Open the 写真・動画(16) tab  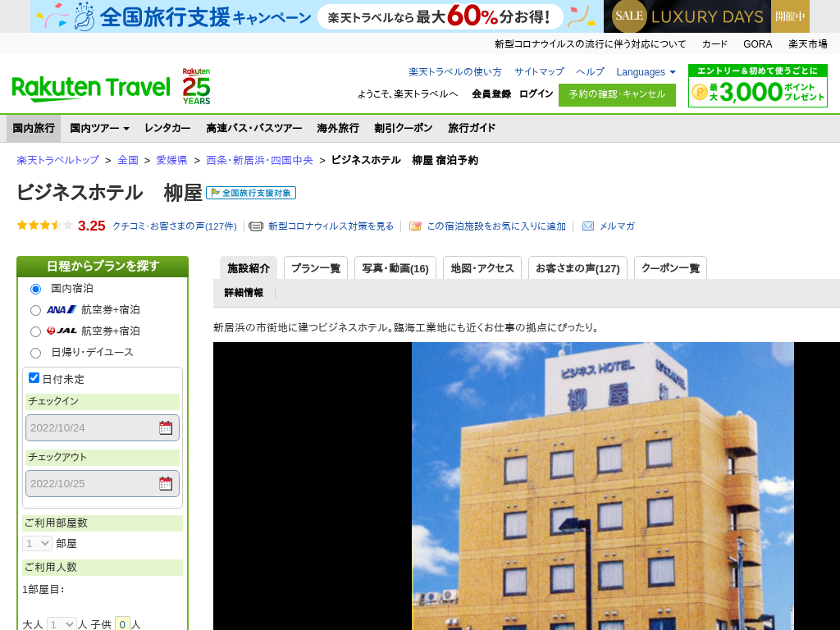pos(395,268)
